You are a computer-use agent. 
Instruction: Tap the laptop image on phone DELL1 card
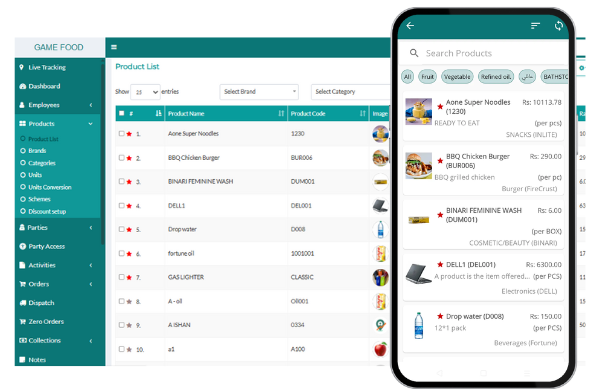coord(418,274)
